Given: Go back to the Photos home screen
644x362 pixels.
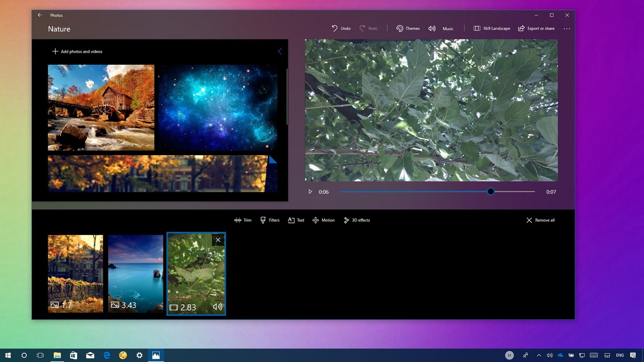Looking at the screenshot, I should point(39,15).
